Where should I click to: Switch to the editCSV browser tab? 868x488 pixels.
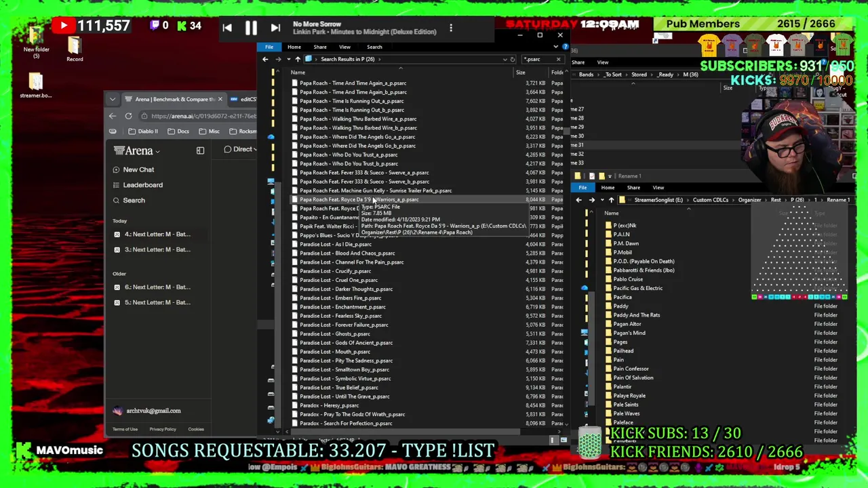point(244,99)
